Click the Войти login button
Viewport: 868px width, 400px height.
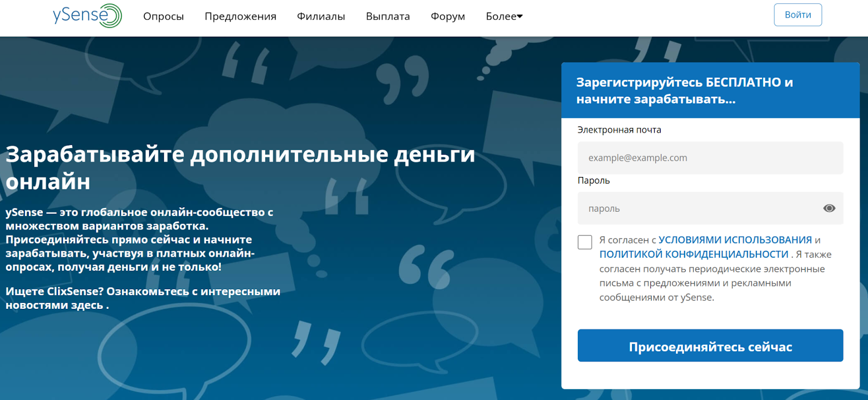[x=798, y=15]
